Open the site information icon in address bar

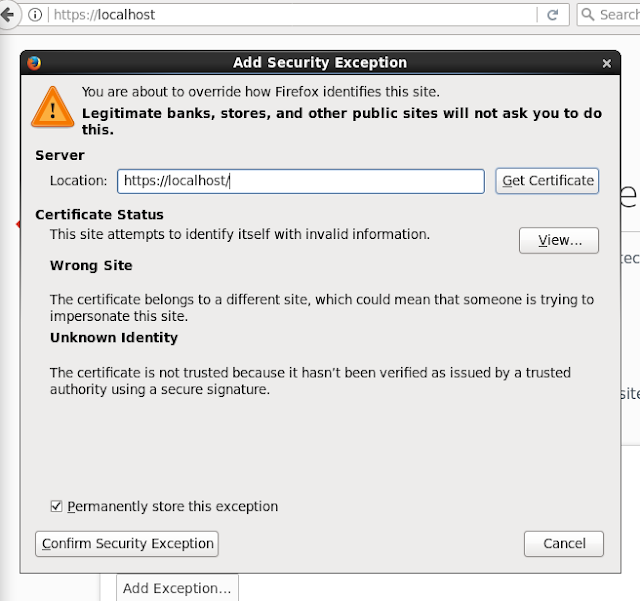tap(36, 15)
